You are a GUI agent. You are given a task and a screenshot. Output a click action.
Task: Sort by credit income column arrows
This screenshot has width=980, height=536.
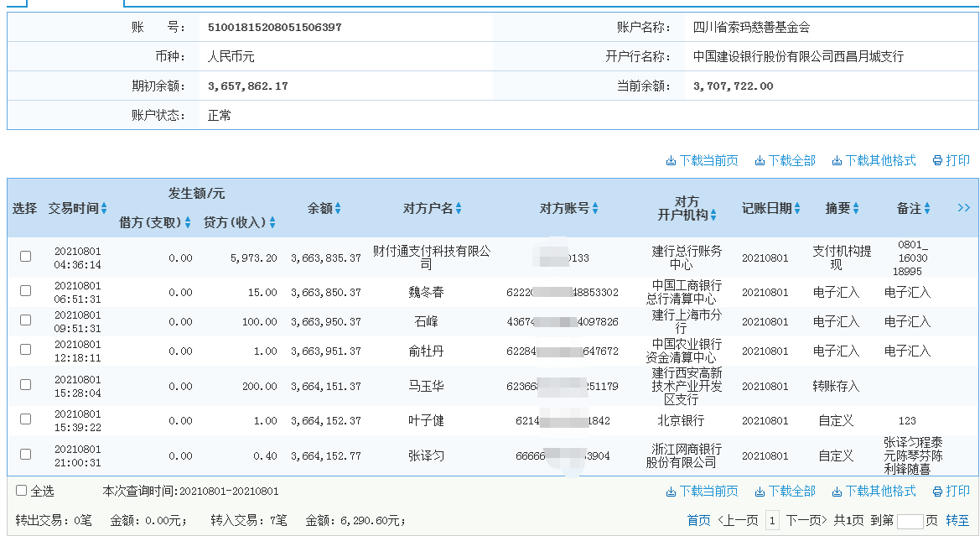click(x=272, y=223)
